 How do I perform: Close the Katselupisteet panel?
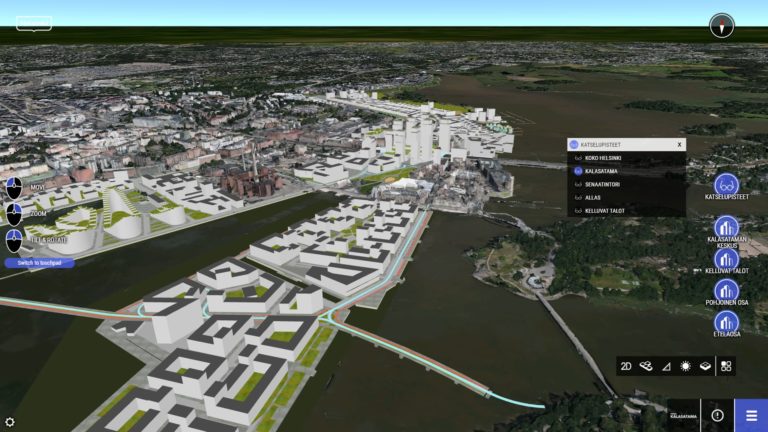coord(679,144)
